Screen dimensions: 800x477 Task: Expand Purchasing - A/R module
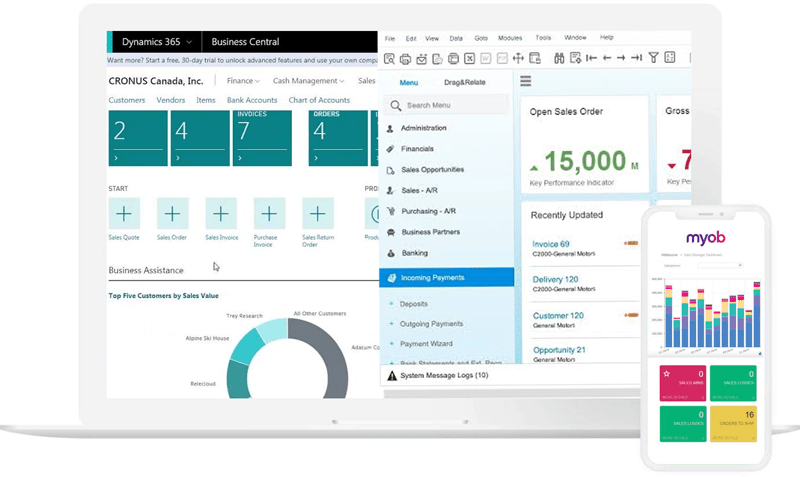pyautogui.click(x=428, y=211)
